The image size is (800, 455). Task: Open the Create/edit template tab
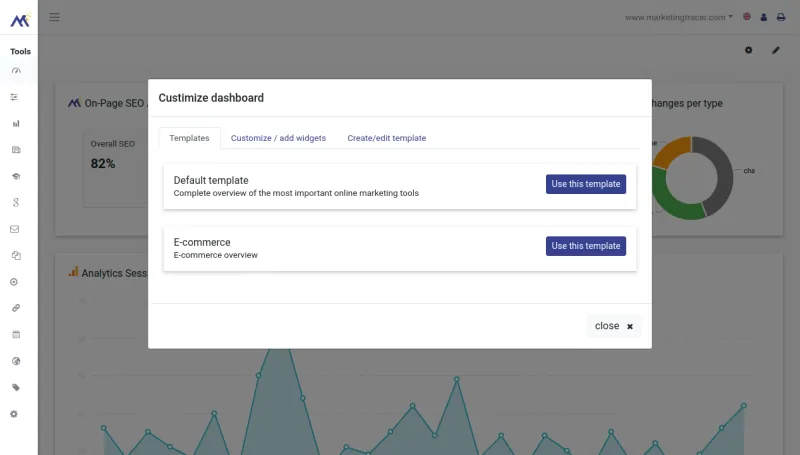point(387,138)
